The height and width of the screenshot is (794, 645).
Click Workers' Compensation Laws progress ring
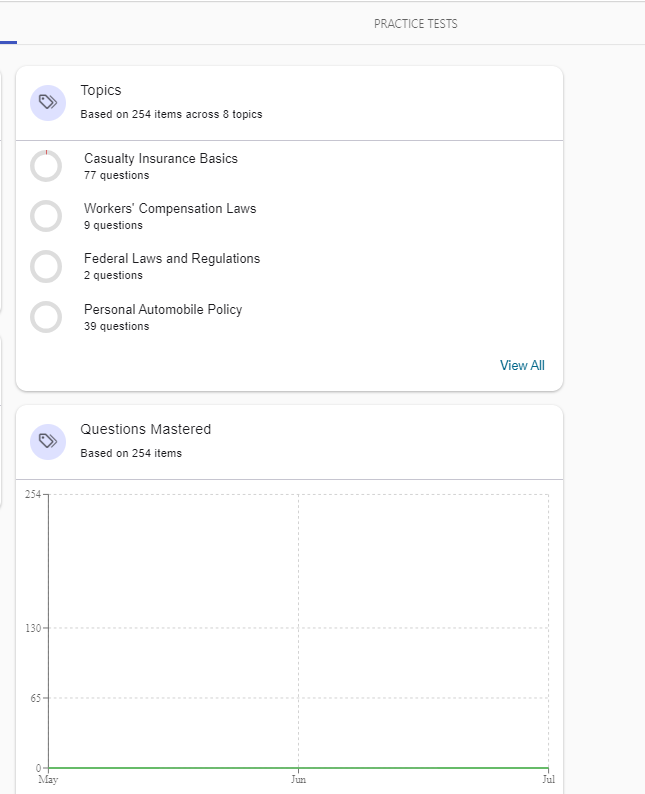46,216
